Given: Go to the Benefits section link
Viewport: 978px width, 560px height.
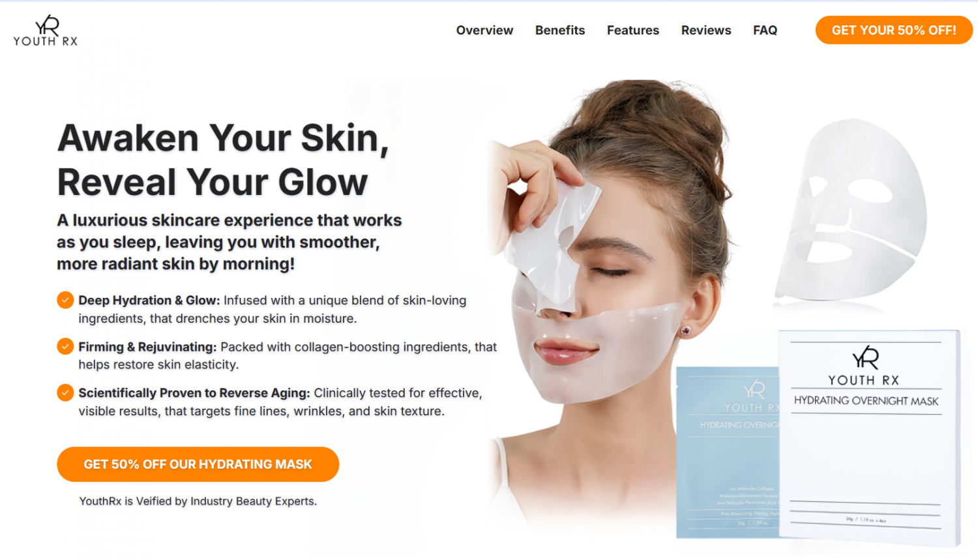Looking at the screenshot, I should pyautogui.click(x=560, y=30).
